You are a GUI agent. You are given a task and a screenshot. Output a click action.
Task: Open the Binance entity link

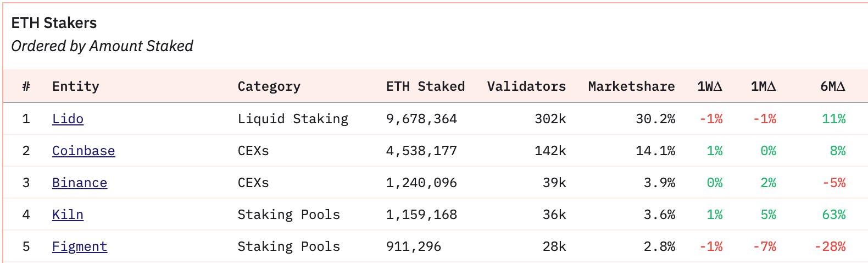pos(80,183)
